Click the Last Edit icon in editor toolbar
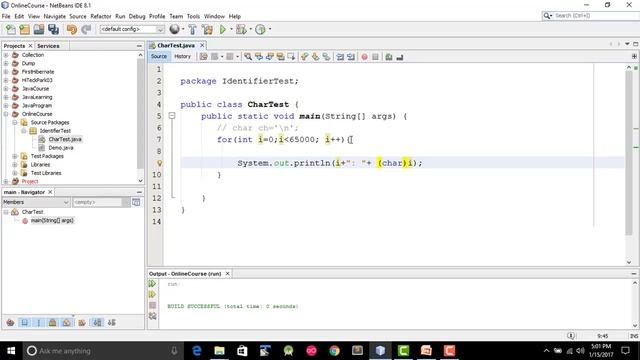 [x=203, y=57]
